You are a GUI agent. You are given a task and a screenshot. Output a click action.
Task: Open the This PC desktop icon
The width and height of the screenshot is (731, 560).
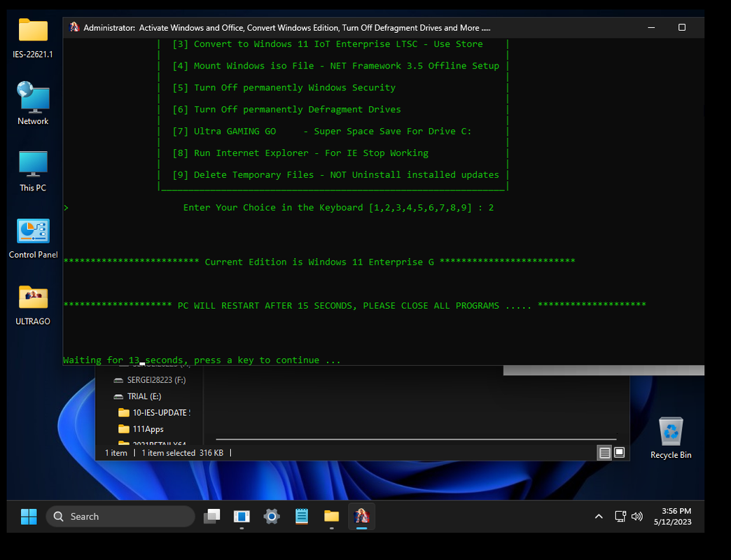click(33, 171)
